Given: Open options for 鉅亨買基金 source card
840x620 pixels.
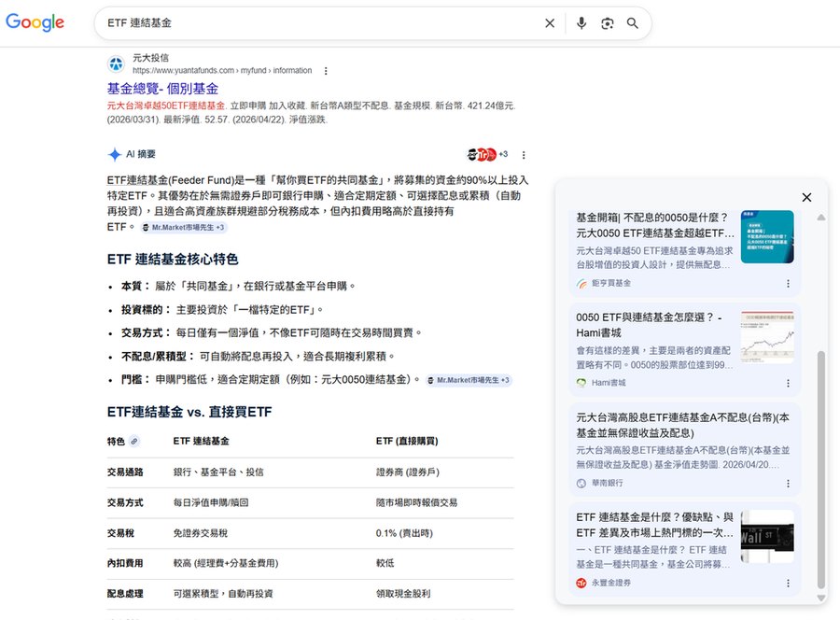Looking at the screenshot, I should [788, 283].
